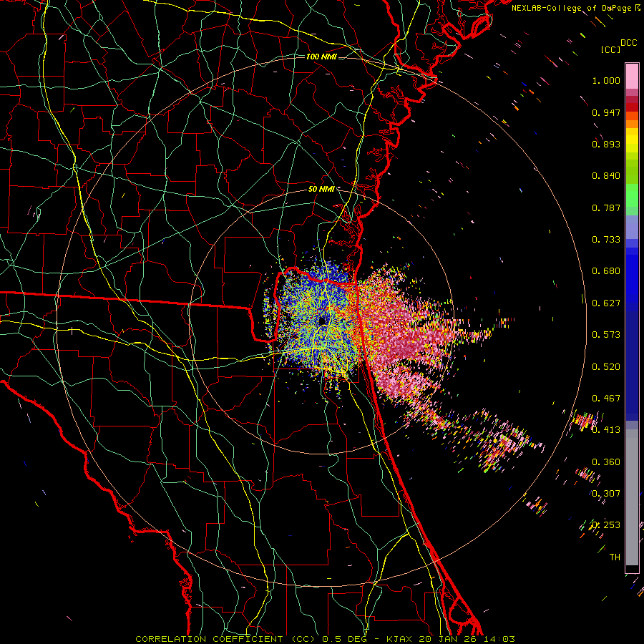Click the 50 NMI range ring label
The height and width of the screenshot is (644, 644).
321,189
